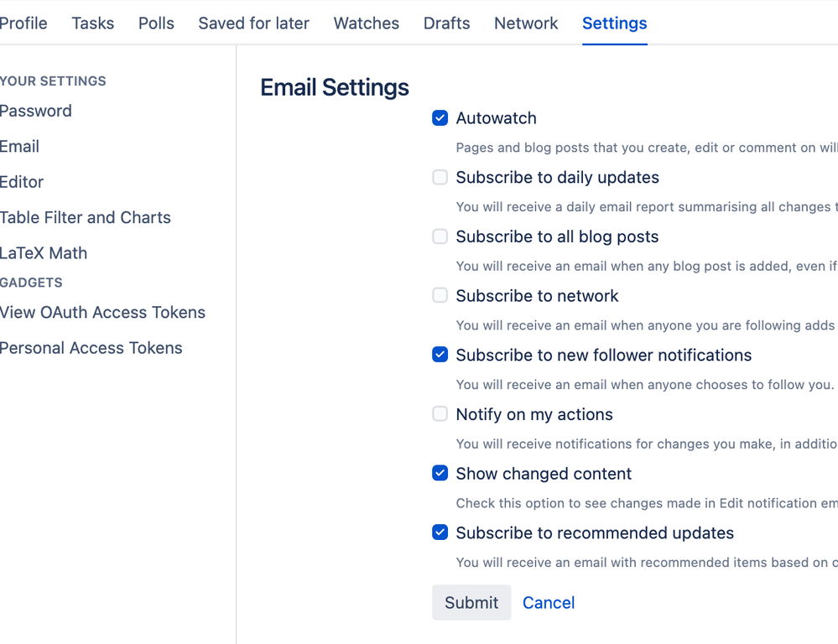Switch to the Tasks tab

[92, 23]
